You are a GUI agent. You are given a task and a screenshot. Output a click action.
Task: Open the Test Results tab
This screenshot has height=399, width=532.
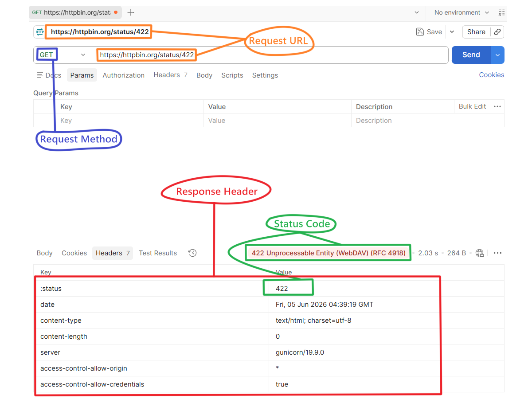[x=158, y=253]
